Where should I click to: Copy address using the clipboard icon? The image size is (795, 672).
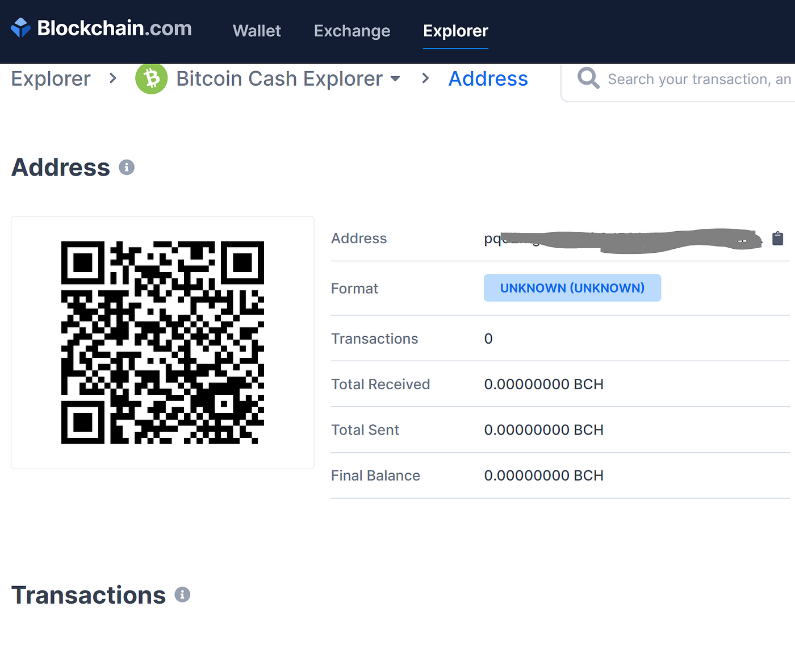point(777,239)
